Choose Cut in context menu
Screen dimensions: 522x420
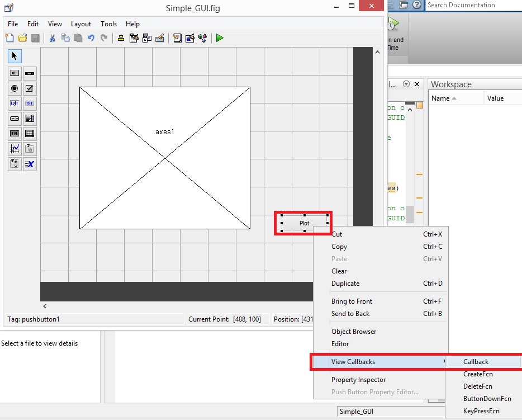pyautogui.click(x=380, y=234)
